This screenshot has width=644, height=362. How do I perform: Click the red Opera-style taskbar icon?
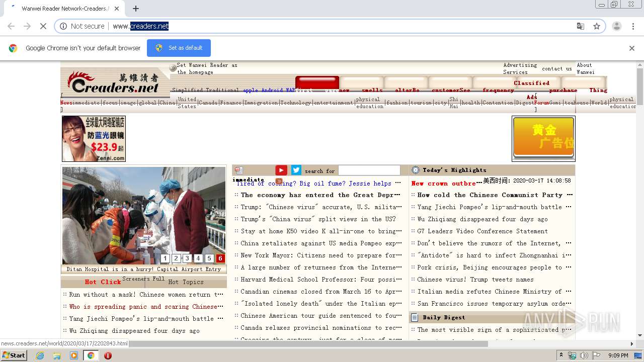click(108, 355)
